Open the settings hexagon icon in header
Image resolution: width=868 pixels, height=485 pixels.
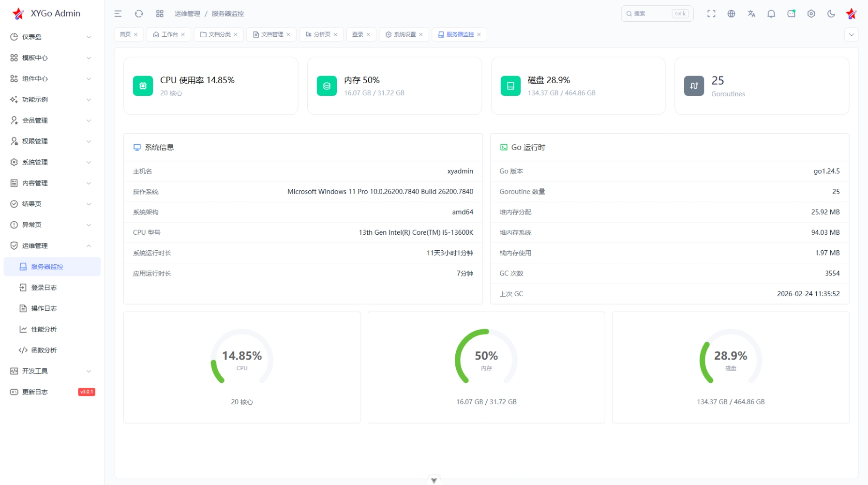point(811,14)
